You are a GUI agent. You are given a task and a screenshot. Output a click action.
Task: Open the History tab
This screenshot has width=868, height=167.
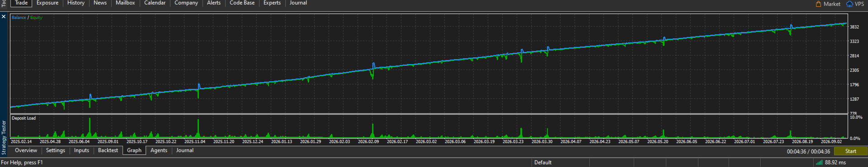76,3
